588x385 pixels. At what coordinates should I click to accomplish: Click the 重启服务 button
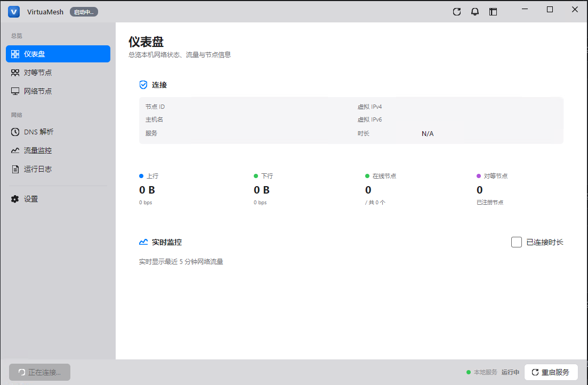point(551,372)
